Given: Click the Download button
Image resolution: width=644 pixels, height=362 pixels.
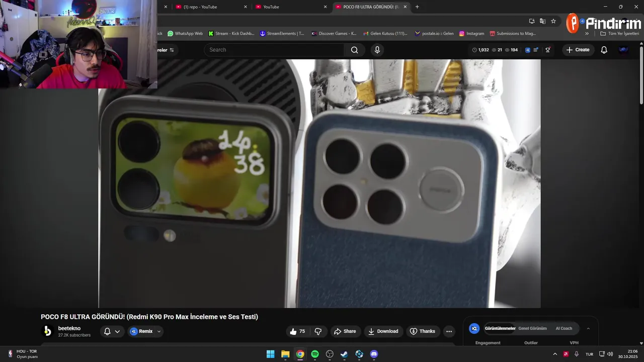Looking at the screenshot, I should pos(383,331).
